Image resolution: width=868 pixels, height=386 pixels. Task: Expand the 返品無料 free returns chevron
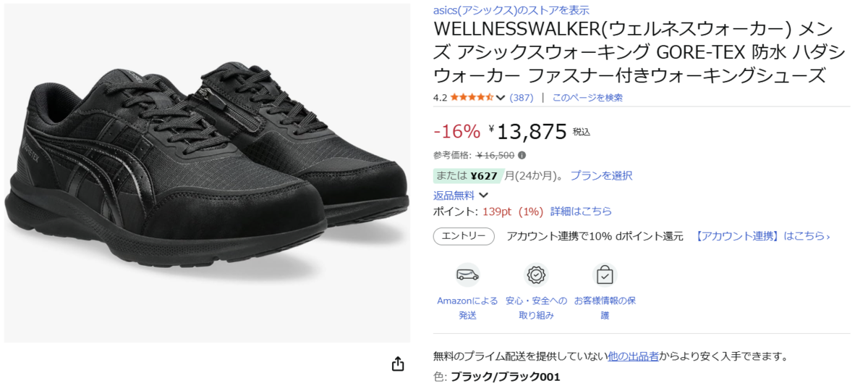tap(483, 195)
